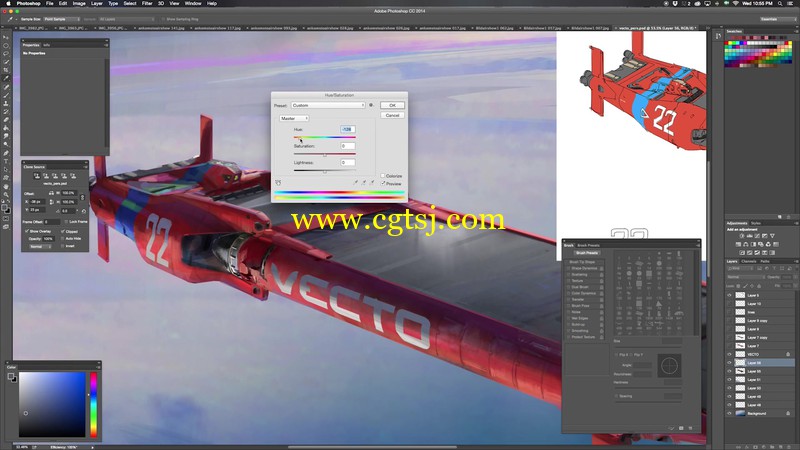Click the Brightness/Contrast adjustment icon
This screenshot has width=800, height=450.
tap(741, 236)
